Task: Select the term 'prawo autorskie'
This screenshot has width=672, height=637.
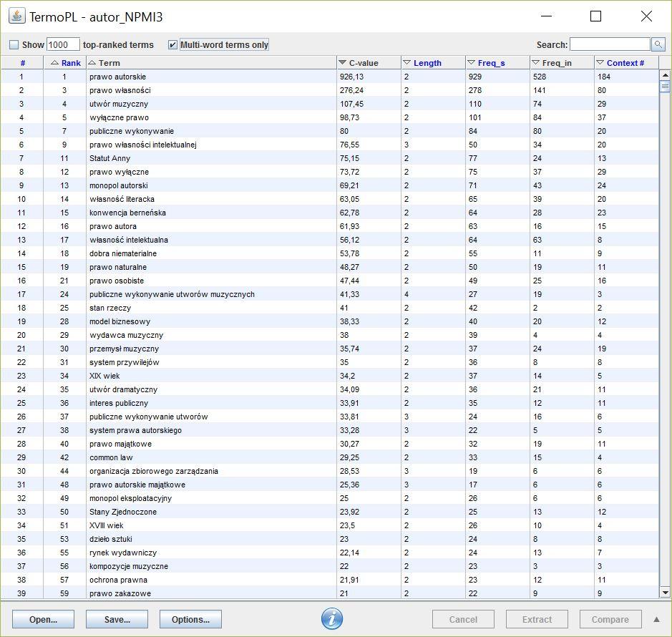Action: [117, 77]
